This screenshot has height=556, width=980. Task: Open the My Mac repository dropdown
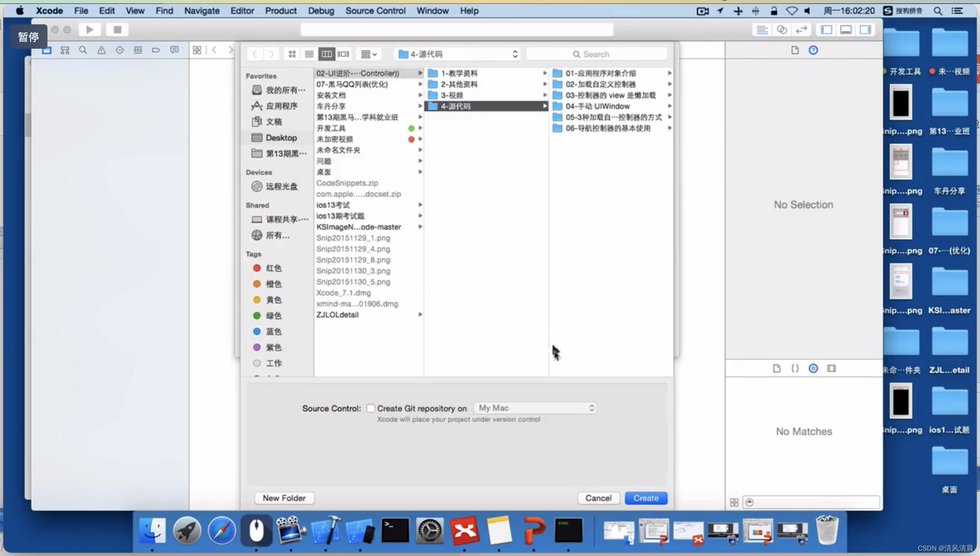(x=535, y=408)
